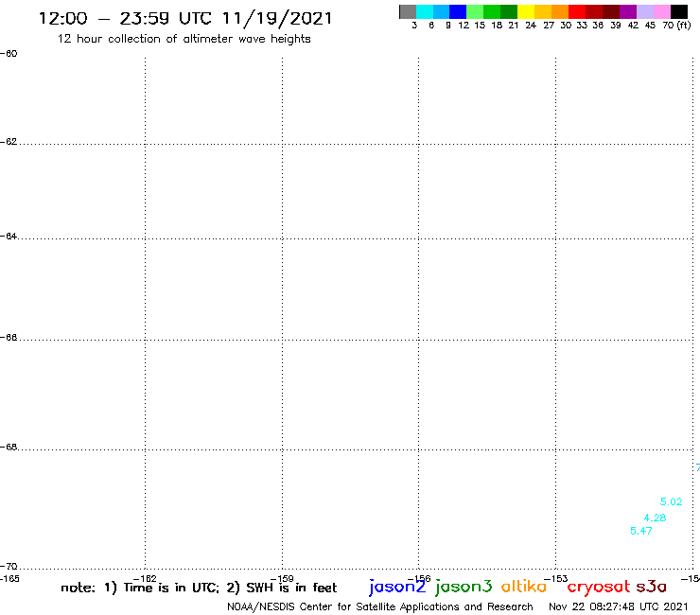This screenshot has height=615, width=700.
Task: Click the title '12:00 – 23:59 UTC 11/19/2021'
Action: (185, 18)
